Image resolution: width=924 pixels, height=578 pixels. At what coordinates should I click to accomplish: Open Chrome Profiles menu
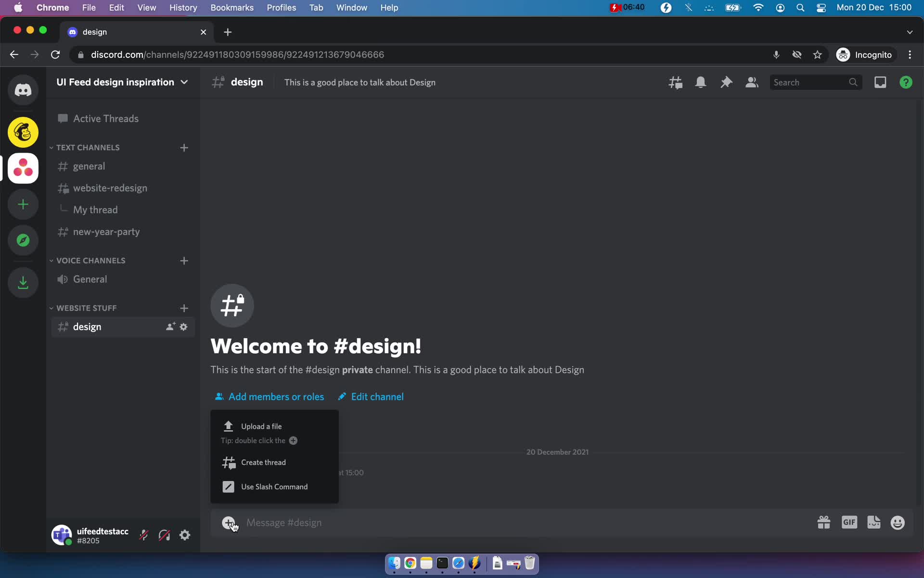click(281, 7)
